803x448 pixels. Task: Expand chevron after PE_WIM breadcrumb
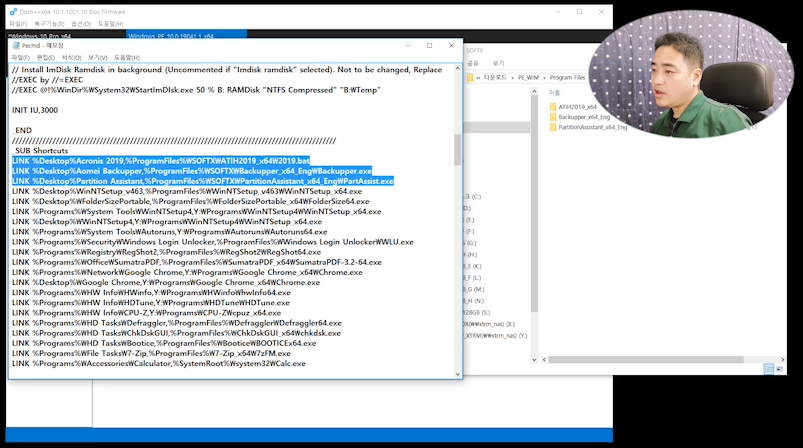pyautogui.click(x=544, y=78)
